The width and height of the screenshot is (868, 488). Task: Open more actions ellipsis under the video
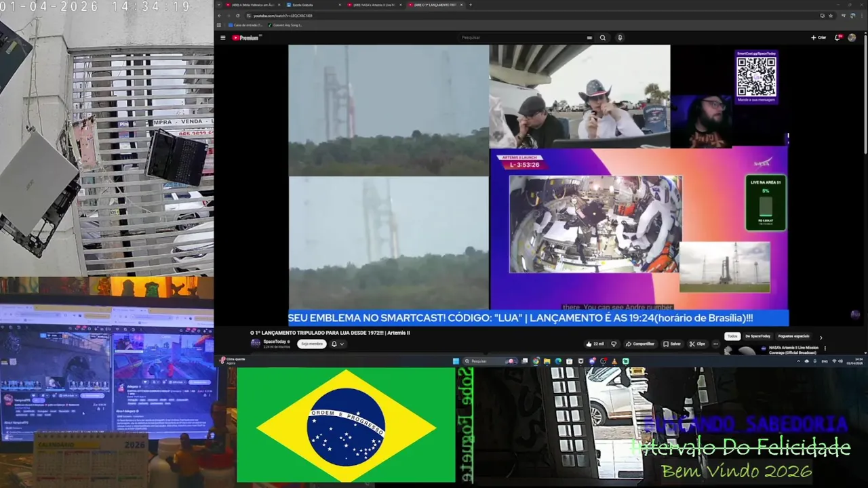[715, 344]
